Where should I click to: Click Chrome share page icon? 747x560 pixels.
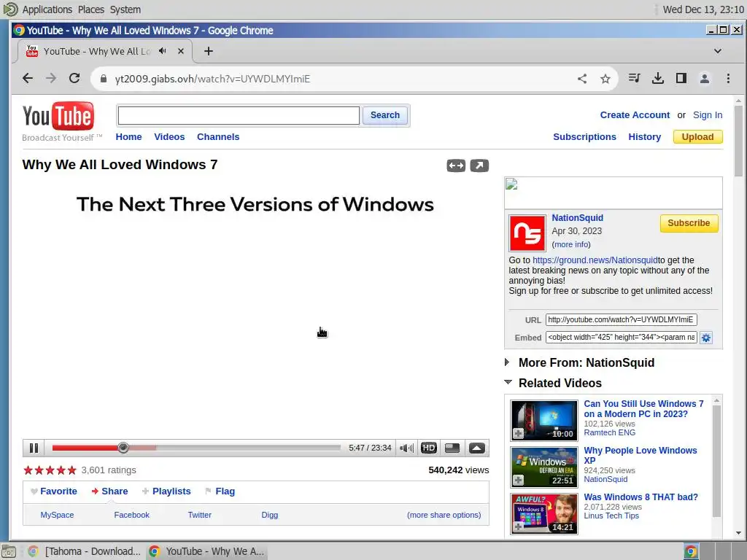click(x=582, y=79)
